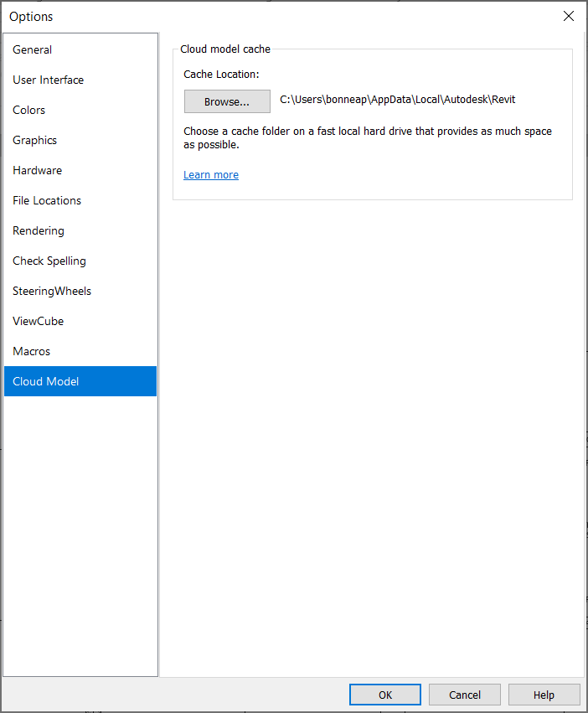Open the General options category
This screenshot has height=713, width=588.
tap(33, 49)
